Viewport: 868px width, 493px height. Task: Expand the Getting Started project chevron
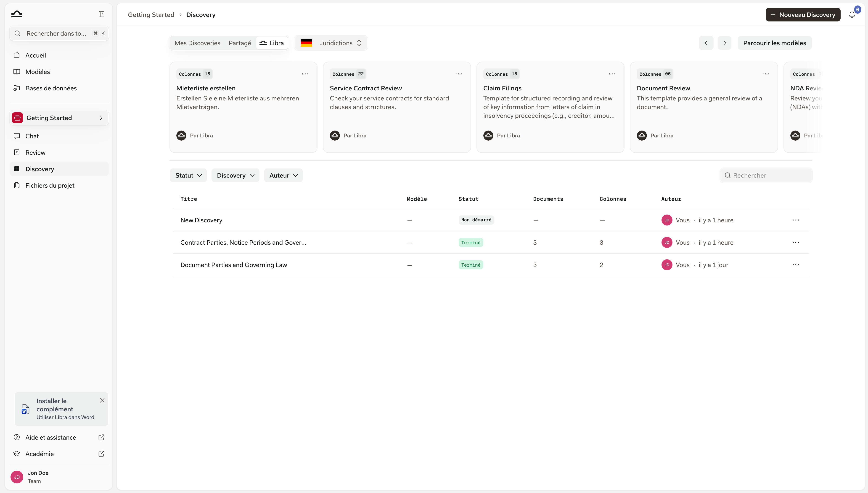point(101,118)
